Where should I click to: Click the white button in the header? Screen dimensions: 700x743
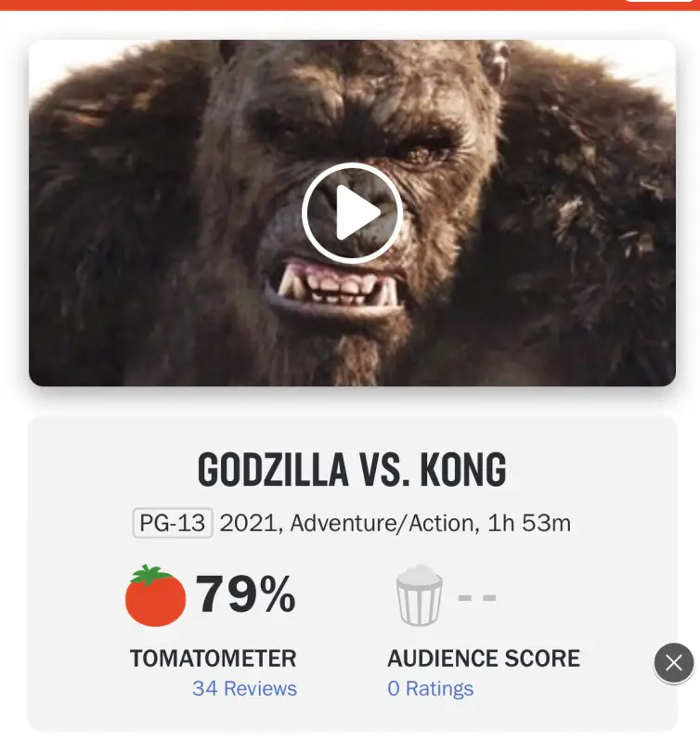[x=659, y=2]
